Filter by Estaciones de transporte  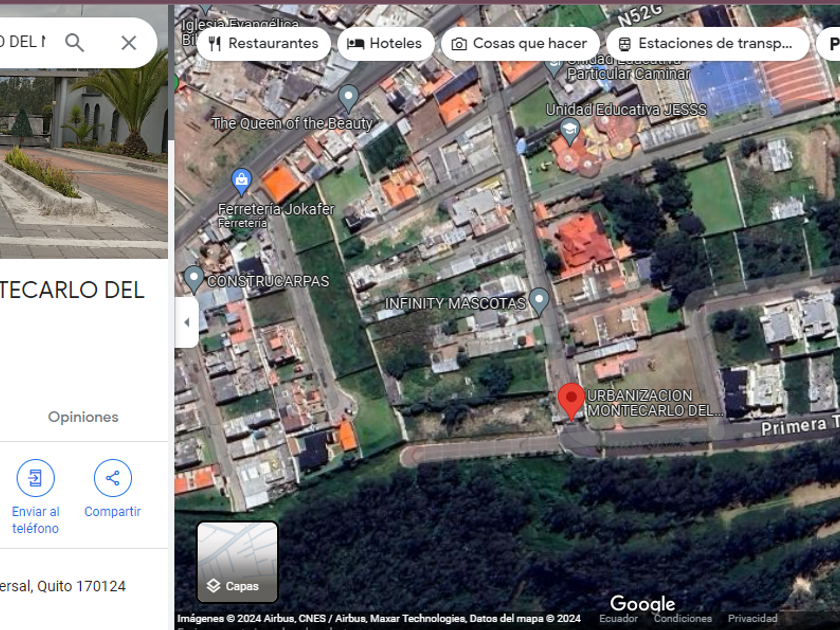(x=707, y=43)
